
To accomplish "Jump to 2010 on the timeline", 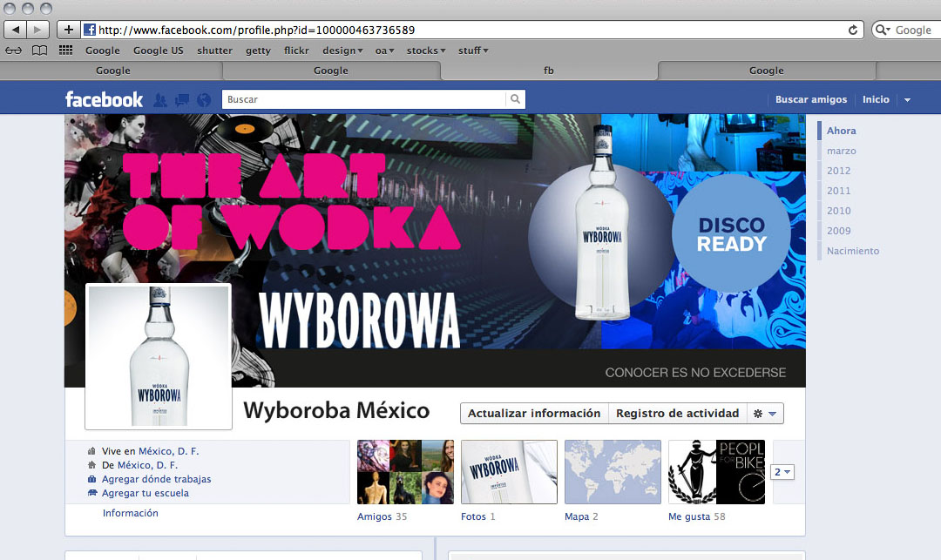I will 838,211.
